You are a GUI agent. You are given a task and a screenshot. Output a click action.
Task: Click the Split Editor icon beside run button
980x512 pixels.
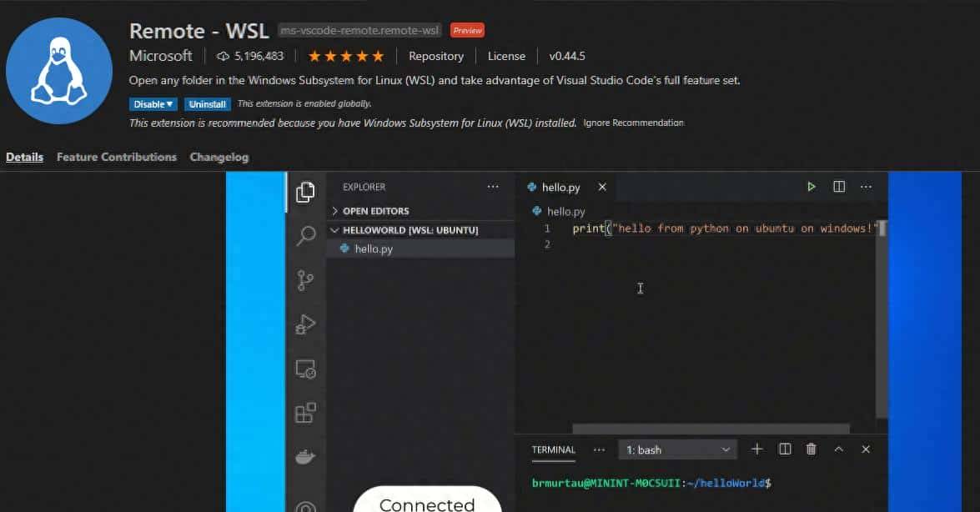[839, 187]
